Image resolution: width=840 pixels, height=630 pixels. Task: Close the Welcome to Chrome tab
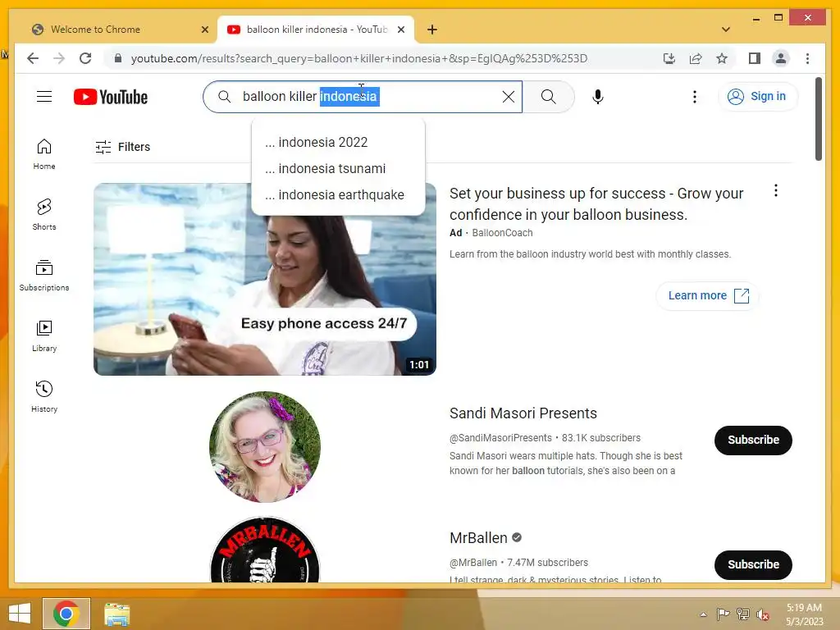click(204, 30)
